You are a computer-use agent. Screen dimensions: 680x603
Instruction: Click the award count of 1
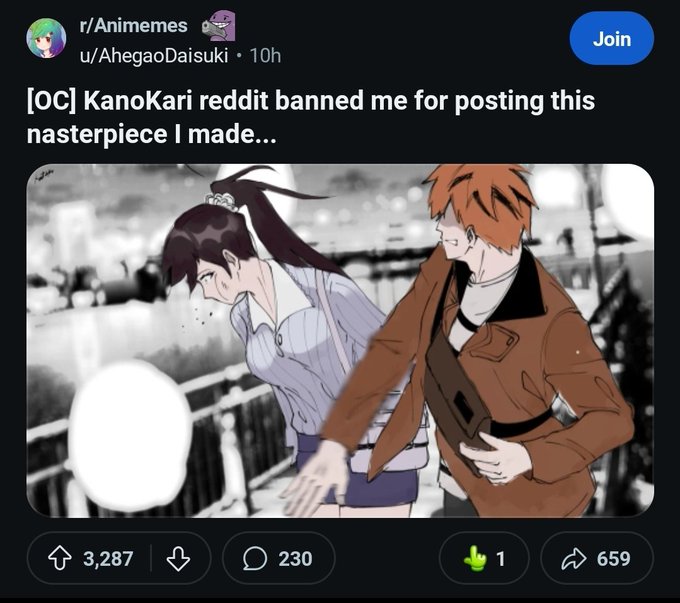[500, 559]
